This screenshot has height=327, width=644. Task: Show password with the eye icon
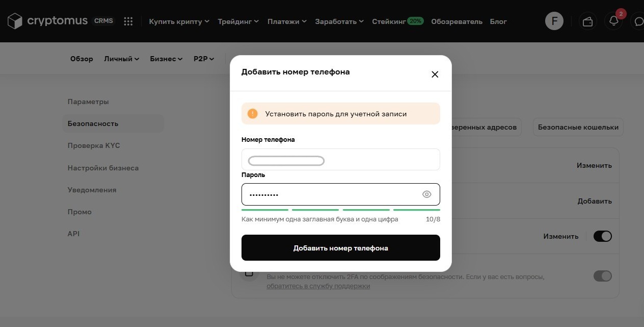coord(427,194)
